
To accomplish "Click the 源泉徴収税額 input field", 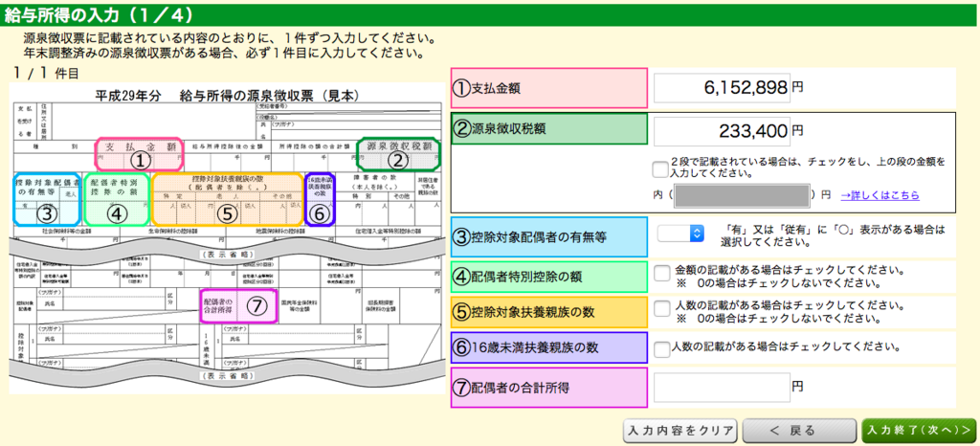I will tap(722, 132).
